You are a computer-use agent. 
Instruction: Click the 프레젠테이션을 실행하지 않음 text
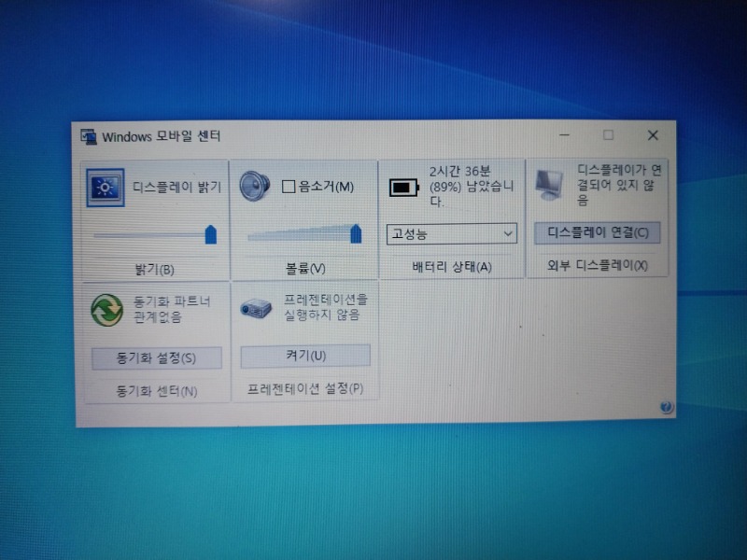(326, 307)
